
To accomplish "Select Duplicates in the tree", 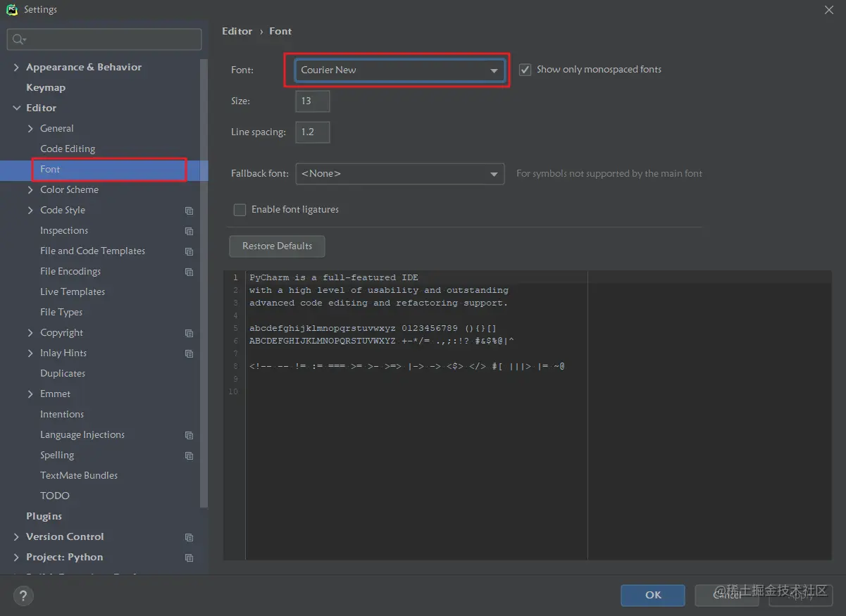I will tap(63, 374).
